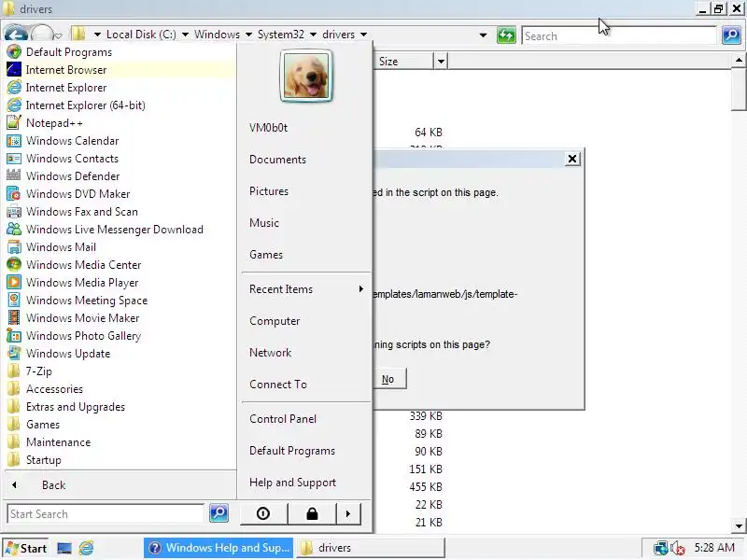Open Internet Explorer 32-bit entry
Screen dimensions: 747x560
click(x=65, y=88)
